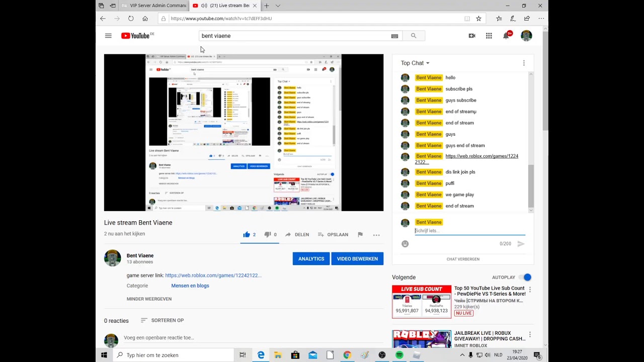
Task: Open the emoji picker in chat
Action: (405, 244)
